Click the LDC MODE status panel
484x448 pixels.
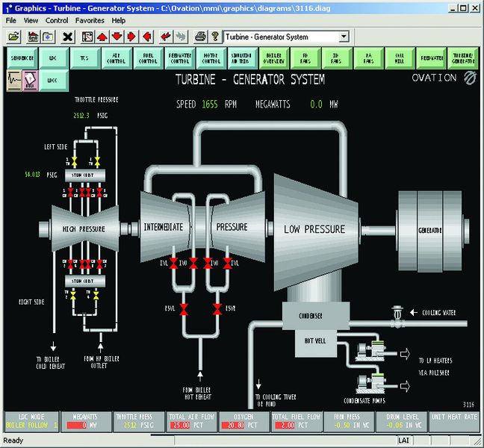click(32, 421)
